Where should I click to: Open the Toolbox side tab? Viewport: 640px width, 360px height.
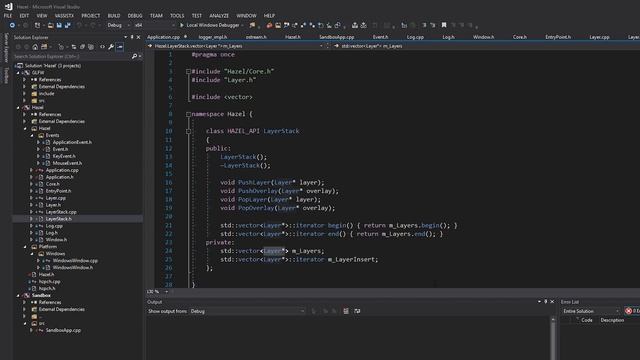tap(6, 76)
